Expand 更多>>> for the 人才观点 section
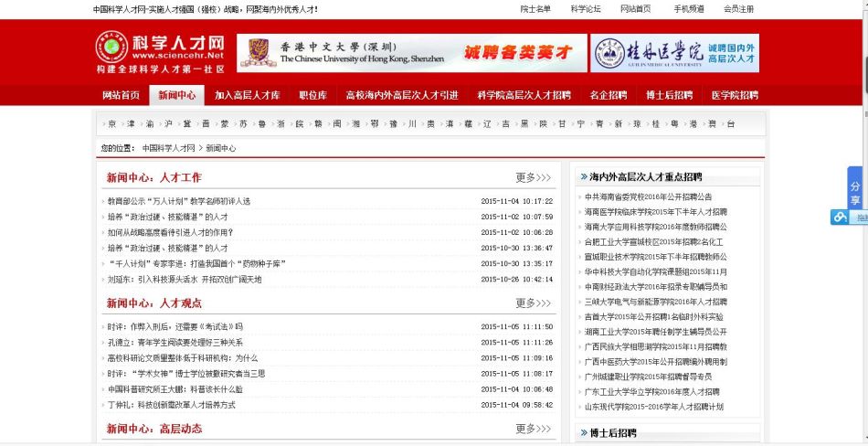Screen dimensions: 868x446 click(533, 303)
